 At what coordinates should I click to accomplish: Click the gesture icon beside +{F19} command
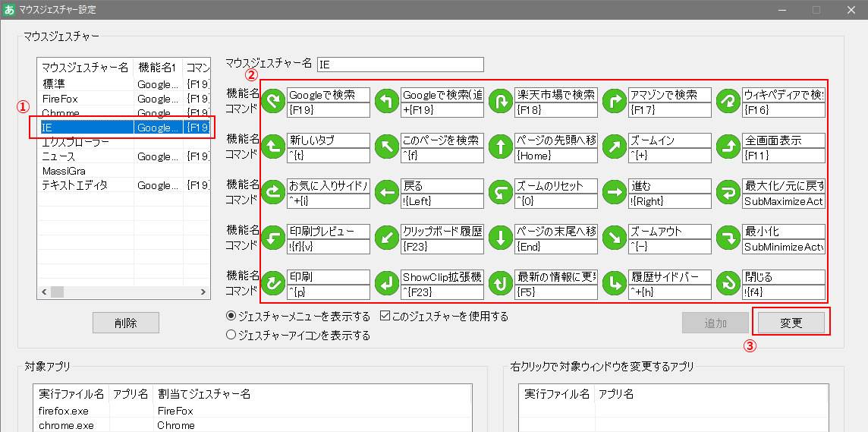coord(386,101)
